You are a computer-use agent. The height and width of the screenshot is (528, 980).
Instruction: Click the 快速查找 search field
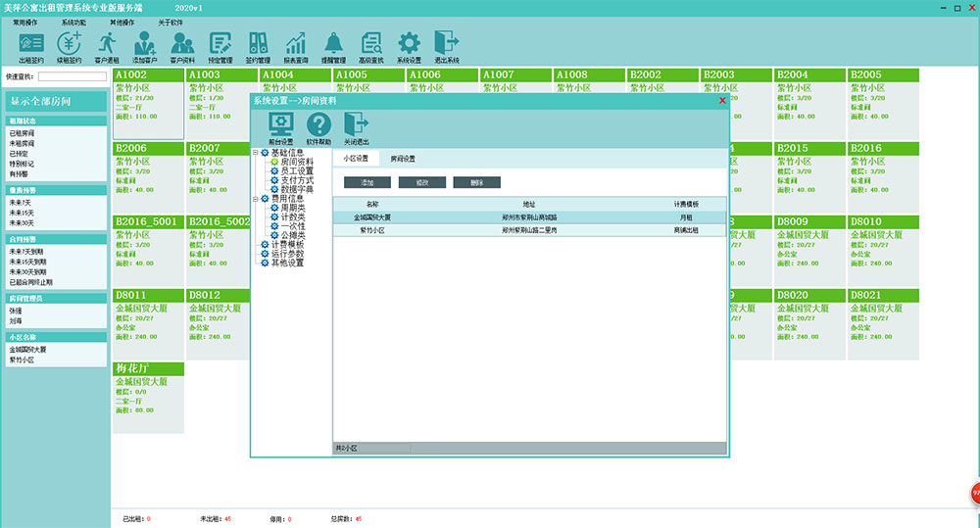pyautogui.click(x=72, y=76)
